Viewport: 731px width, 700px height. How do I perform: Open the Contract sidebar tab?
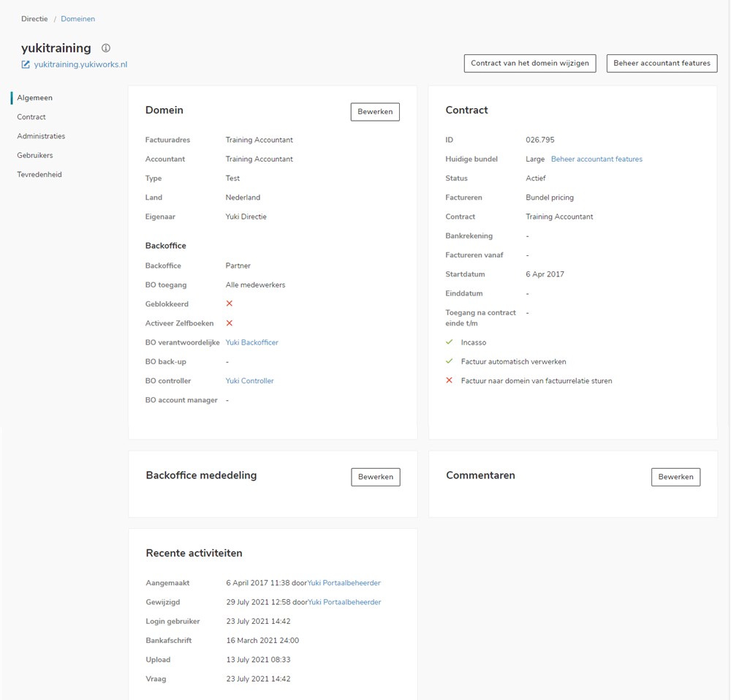click(31, 116)
